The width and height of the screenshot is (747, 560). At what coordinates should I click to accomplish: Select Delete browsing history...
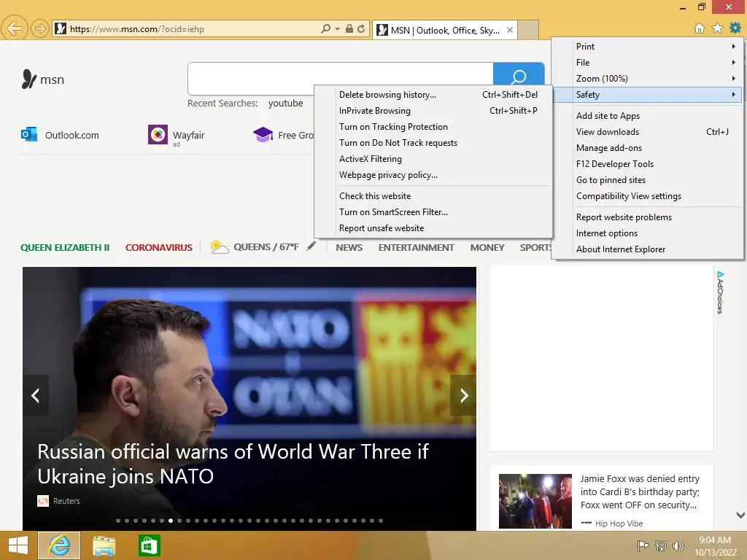[x=433, y=95]
